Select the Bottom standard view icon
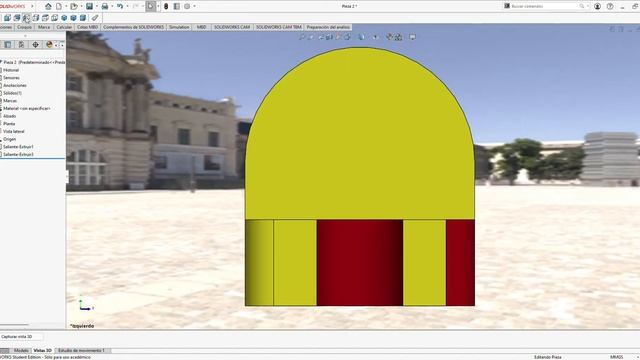The width and height of the screenshot is (640, 360). pyautogui.click(x=55, y=18)
